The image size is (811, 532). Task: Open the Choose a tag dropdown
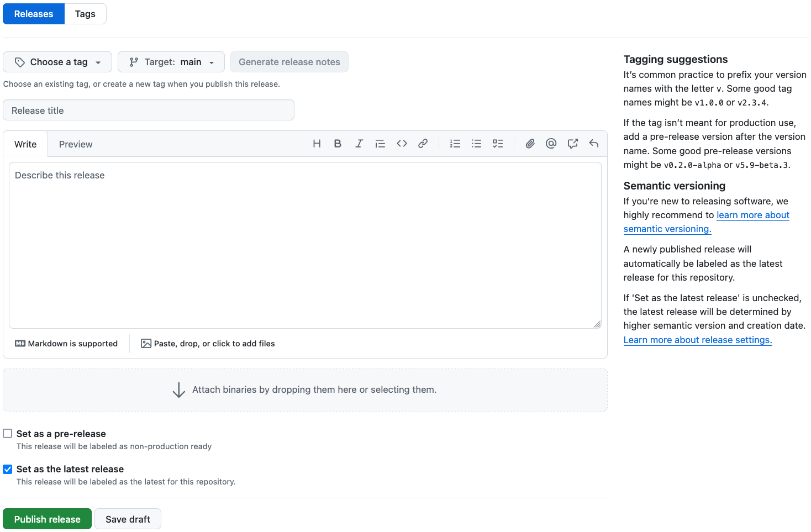(57, 62)
